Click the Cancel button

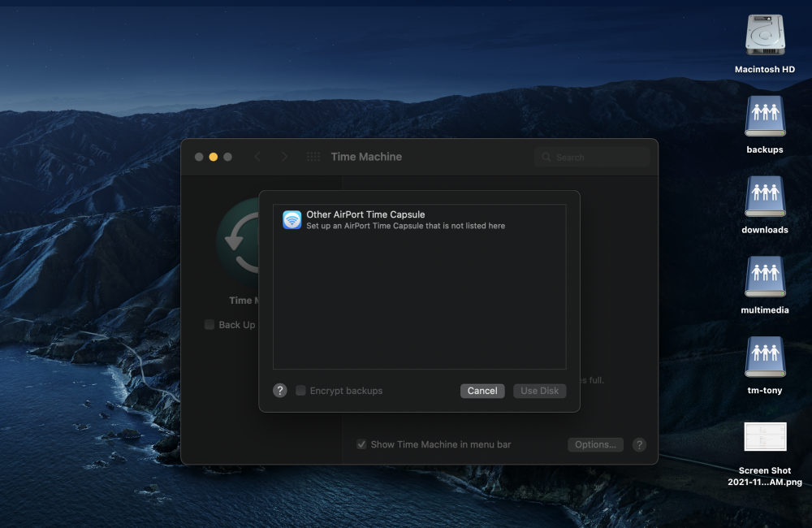click(482, 391)
